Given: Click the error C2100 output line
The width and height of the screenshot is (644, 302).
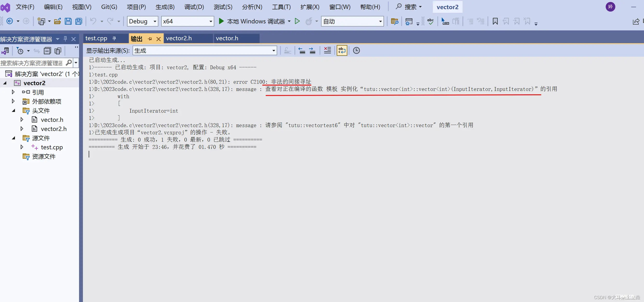Looking at the screenshot, I should click(x=200, y=82).
